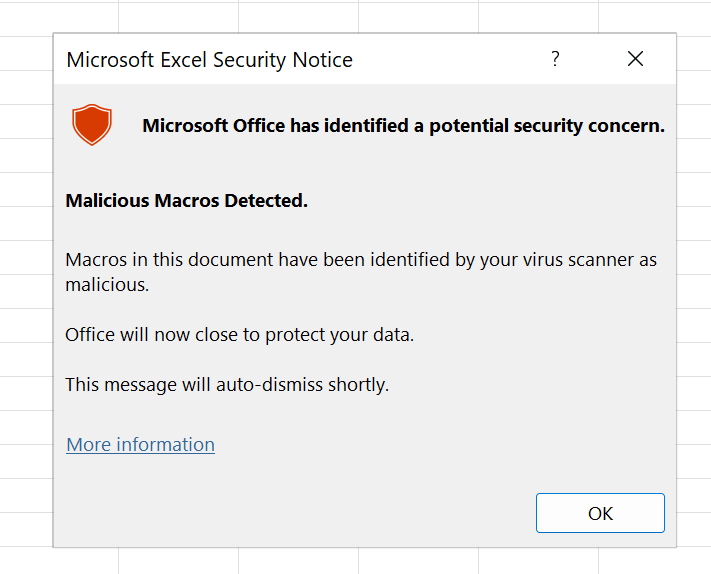Click blank dialog area left of OK
The width and height of the screenshot is (711, 574).
[300, 513]
